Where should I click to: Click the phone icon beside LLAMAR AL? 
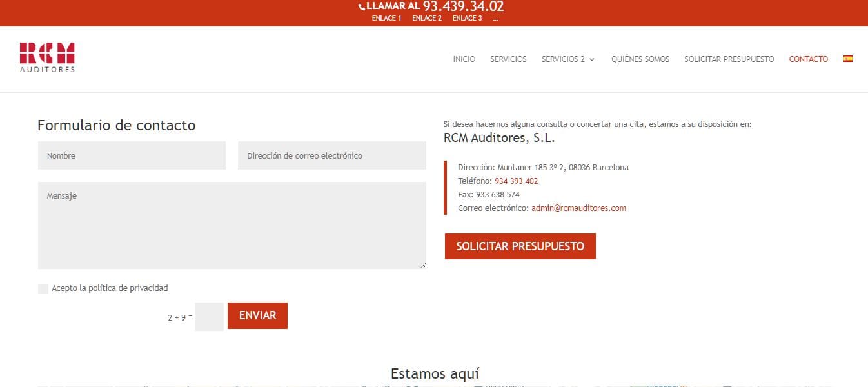click(362, 6)
